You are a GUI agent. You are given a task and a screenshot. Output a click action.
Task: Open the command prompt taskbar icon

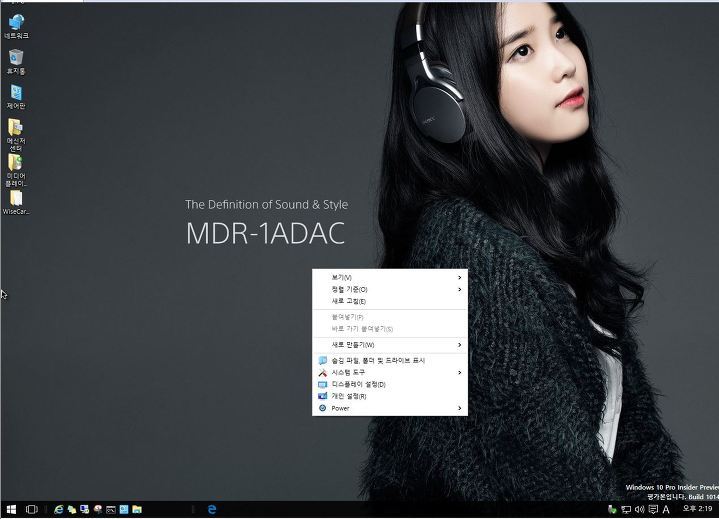pos(111,509)
